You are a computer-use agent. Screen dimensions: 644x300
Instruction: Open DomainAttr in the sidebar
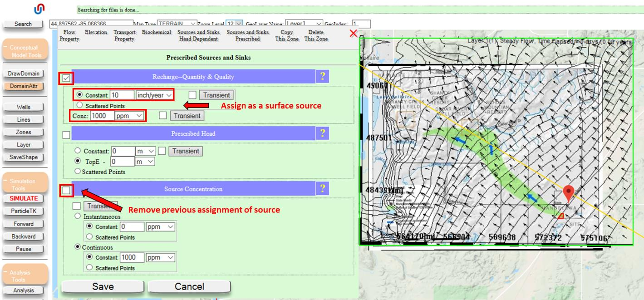click(24, 86)
